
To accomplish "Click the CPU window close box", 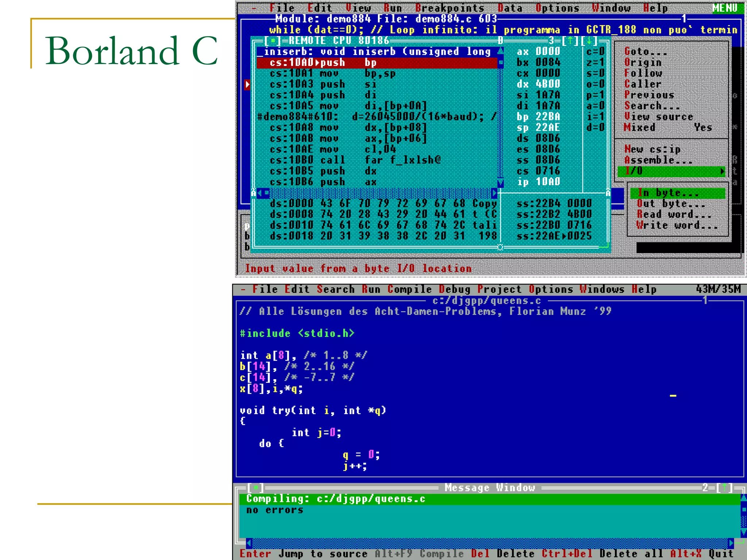I will click(x=272, y=40).
